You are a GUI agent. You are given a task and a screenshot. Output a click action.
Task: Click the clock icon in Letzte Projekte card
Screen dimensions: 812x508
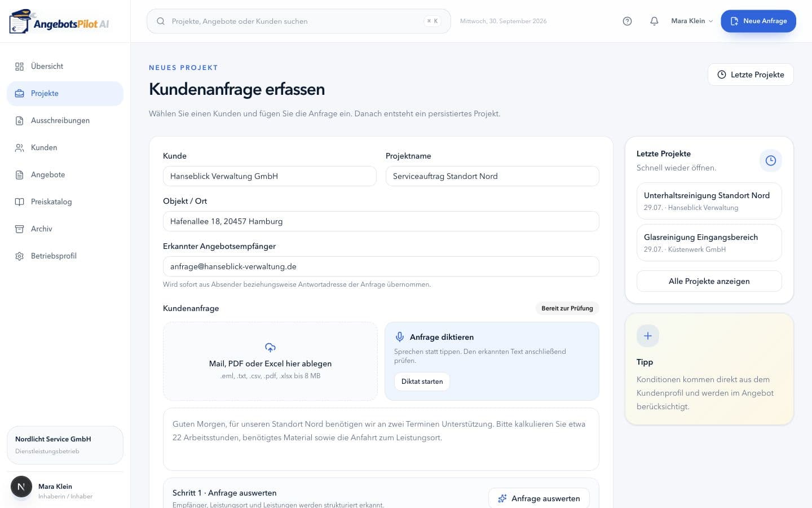[x=770, y=160]
